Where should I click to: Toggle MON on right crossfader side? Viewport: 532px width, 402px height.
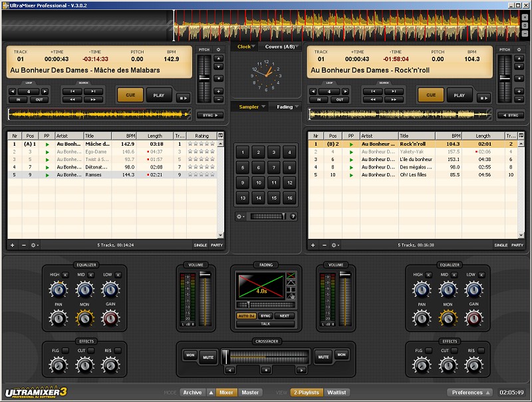[x=341, y=355]
